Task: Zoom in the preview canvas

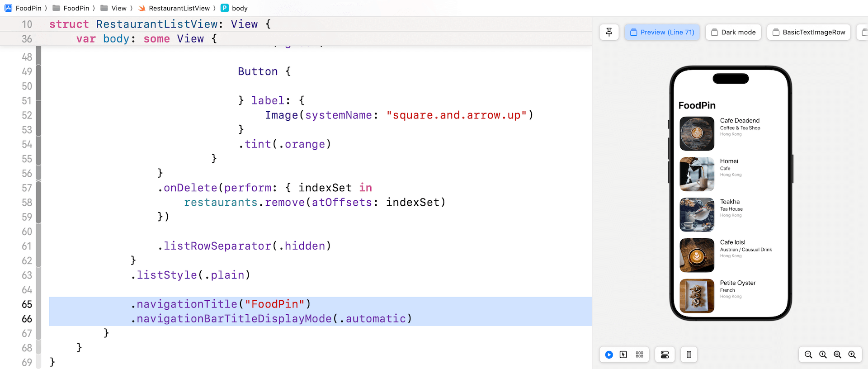Action: pyautogui.click(x=852, y=355)
